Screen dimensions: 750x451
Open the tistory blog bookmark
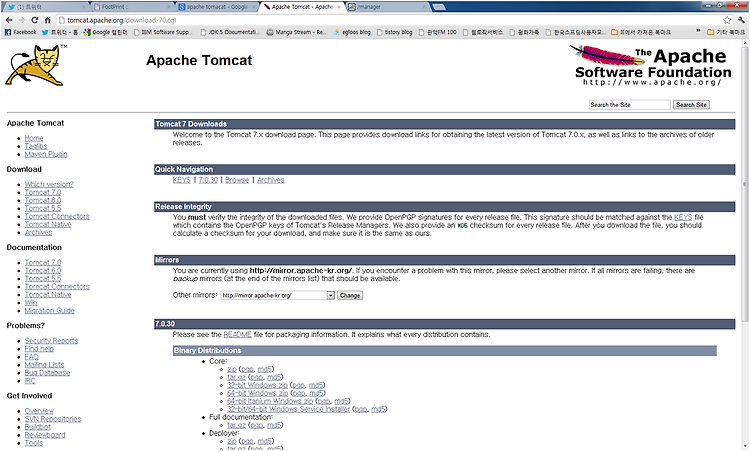coord(395,32)
